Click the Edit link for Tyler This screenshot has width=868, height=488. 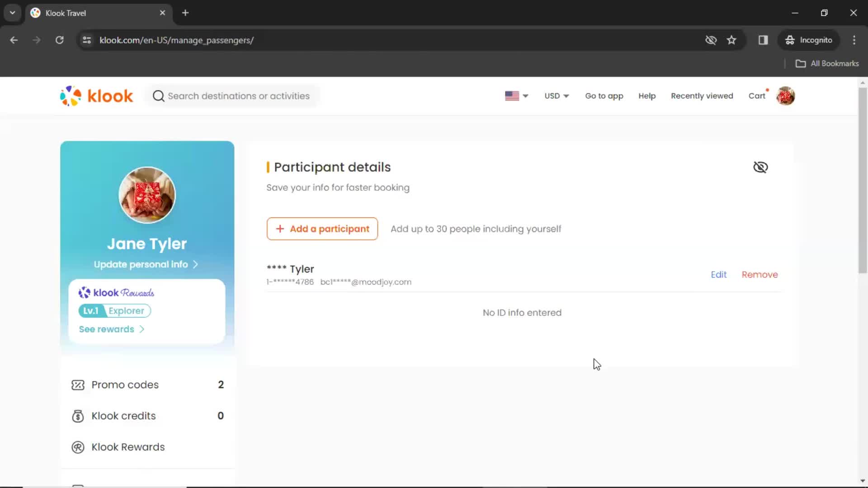(718, 274)
